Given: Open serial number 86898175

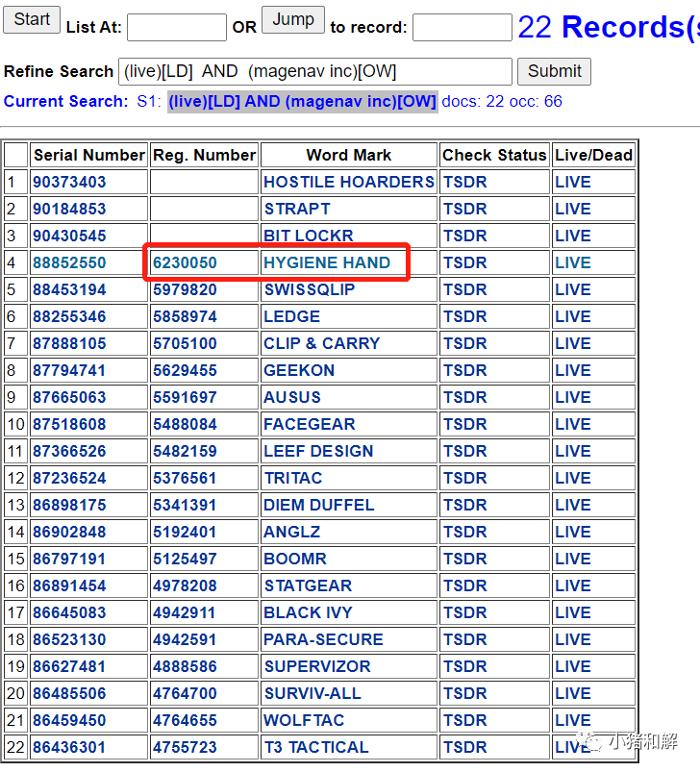Looking at the screenshot, I should (x=69, y=505).
